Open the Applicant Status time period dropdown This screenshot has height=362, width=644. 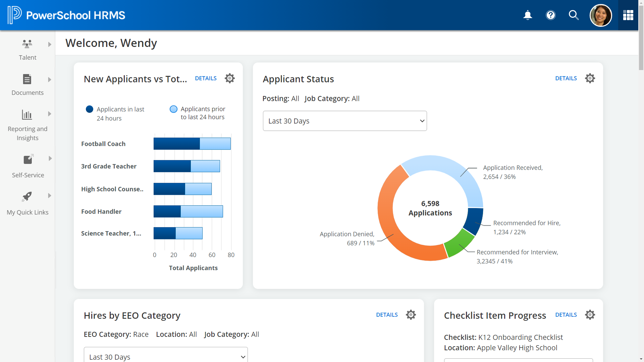pos(344,121)
